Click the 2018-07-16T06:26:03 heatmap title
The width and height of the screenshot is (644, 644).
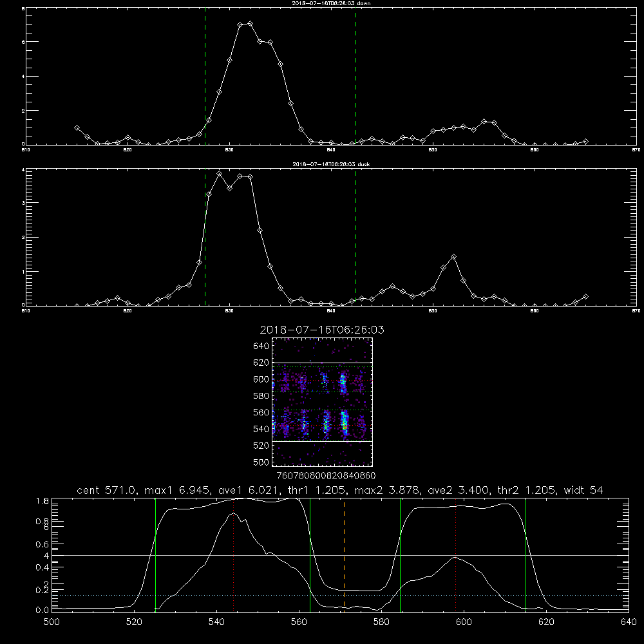tap(322, 330)
